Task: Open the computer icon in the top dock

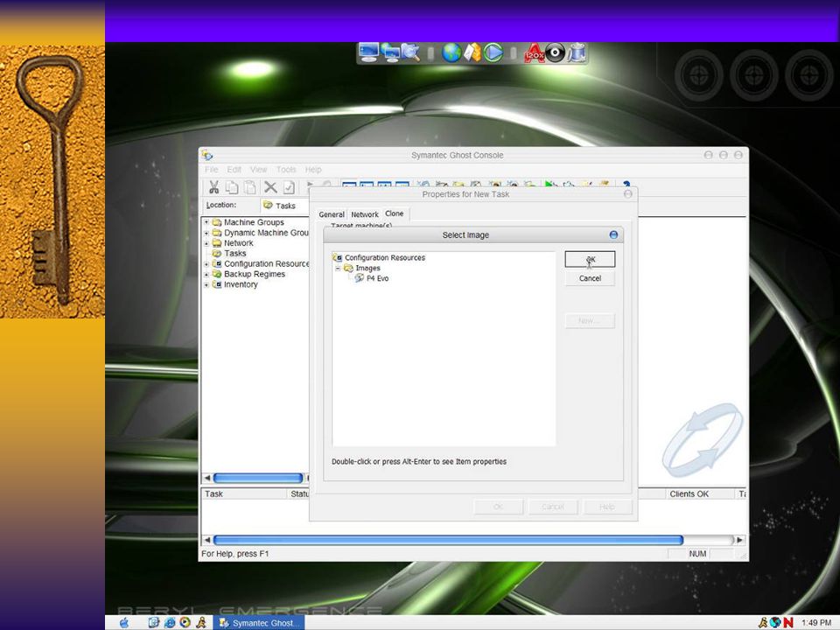Action: click(368, 52)
